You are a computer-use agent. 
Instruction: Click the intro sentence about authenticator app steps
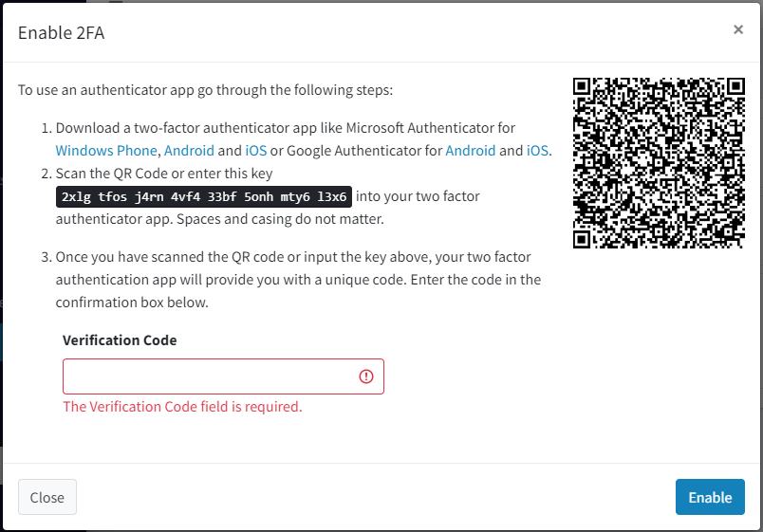205,90
